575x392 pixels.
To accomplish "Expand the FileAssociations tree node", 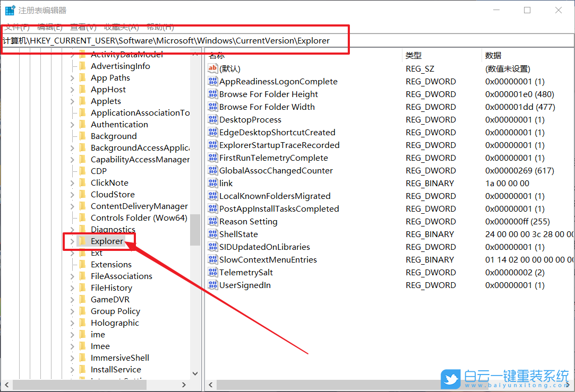I will coord(72,276).
